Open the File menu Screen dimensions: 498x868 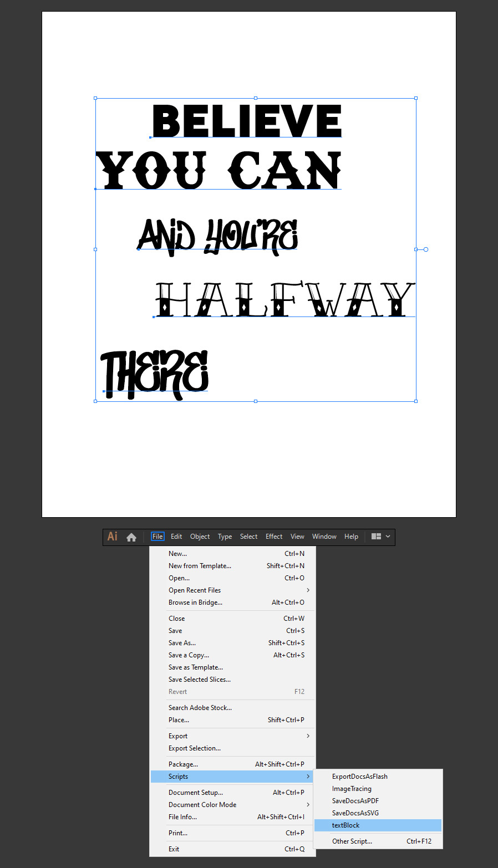(x=157, y=537)
